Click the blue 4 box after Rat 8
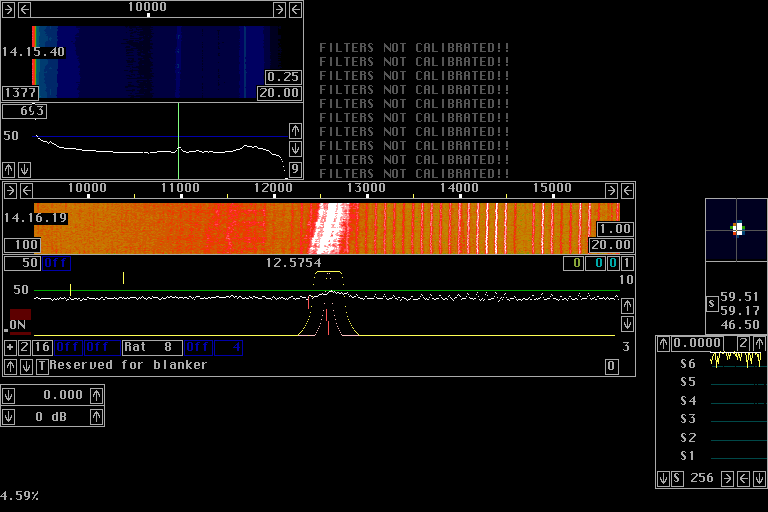The height and width of the screenshot is (512, 768). coord(228,347)
